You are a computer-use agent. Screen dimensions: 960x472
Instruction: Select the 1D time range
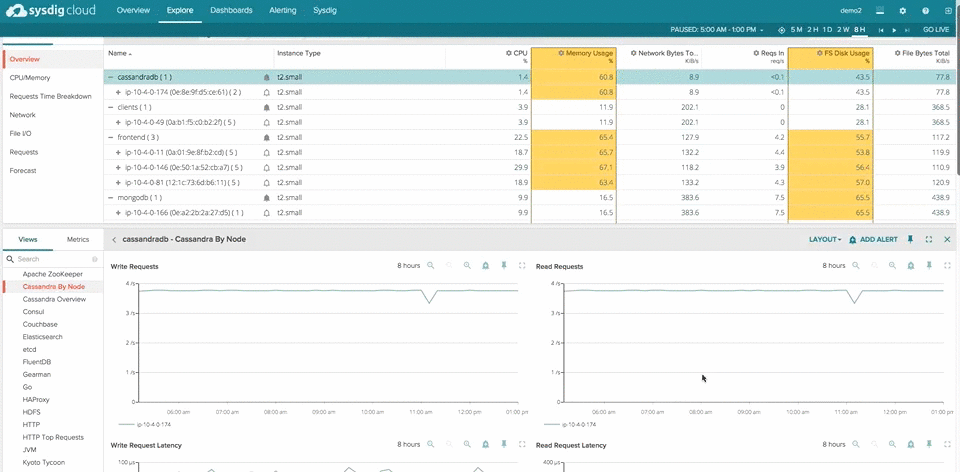(x=827, y=30)
